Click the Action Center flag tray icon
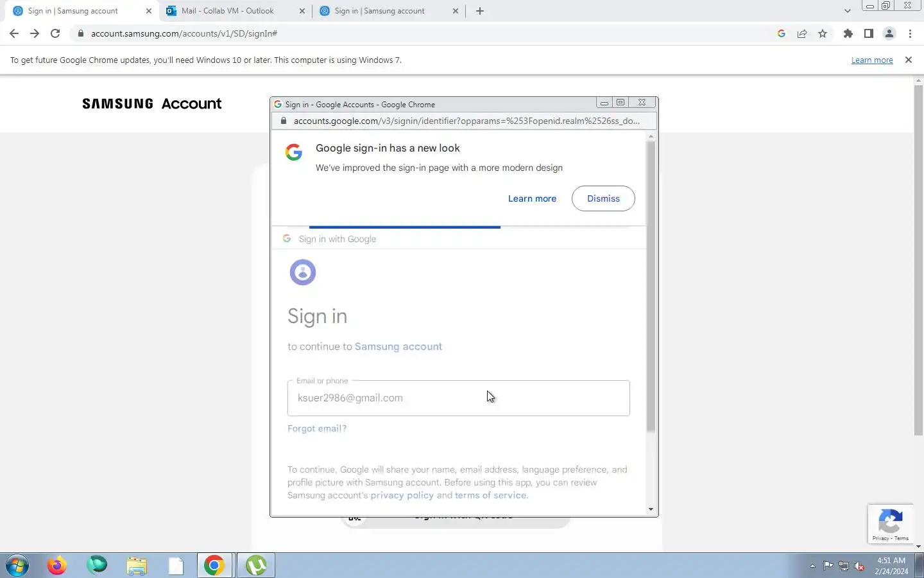The image size is (924, 578). 828,566
